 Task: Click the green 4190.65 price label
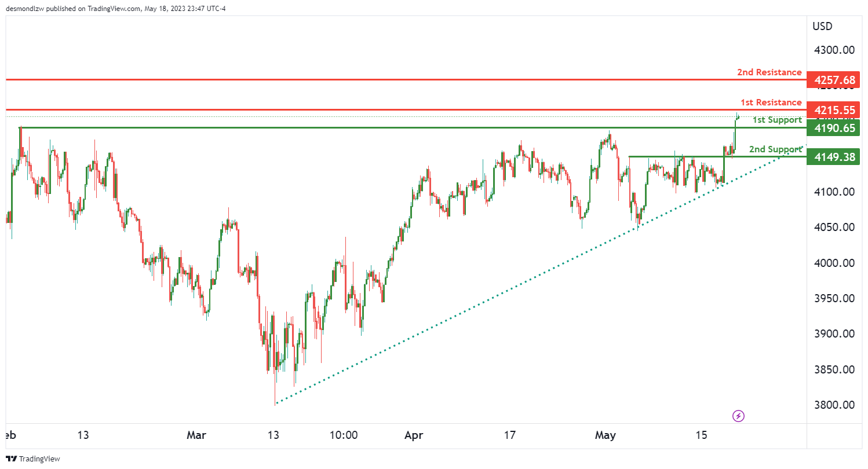(x=834, y=128)
